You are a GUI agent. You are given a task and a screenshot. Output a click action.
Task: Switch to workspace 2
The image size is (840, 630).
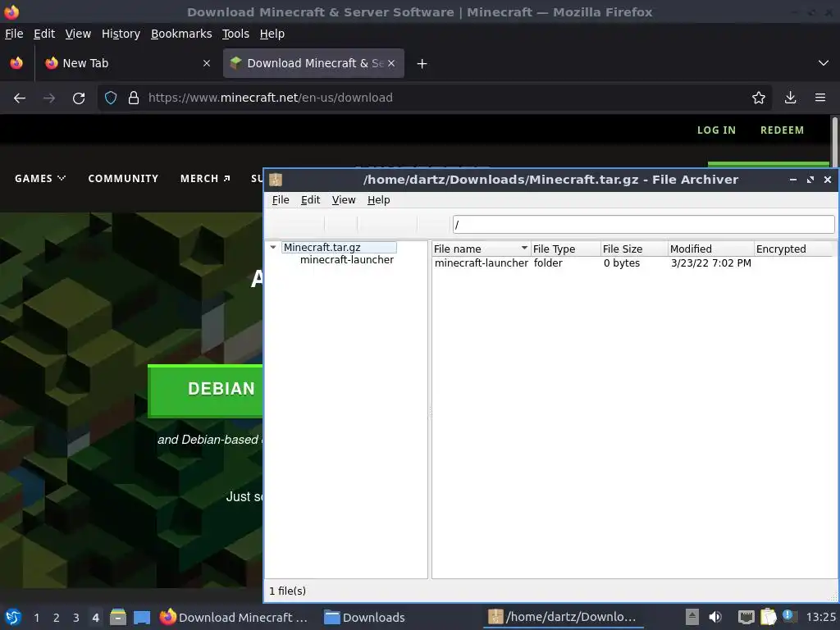[x=57, y=618]
